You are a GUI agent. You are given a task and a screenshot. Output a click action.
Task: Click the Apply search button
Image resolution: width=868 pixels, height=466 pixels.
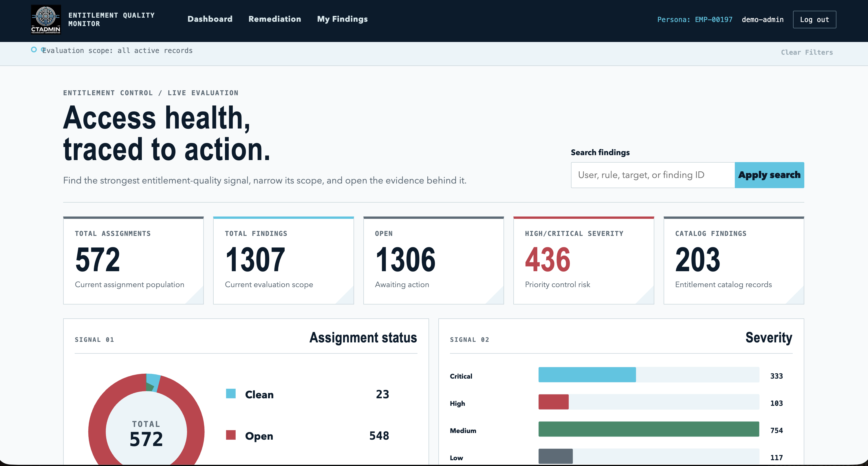tap(769, 175)
